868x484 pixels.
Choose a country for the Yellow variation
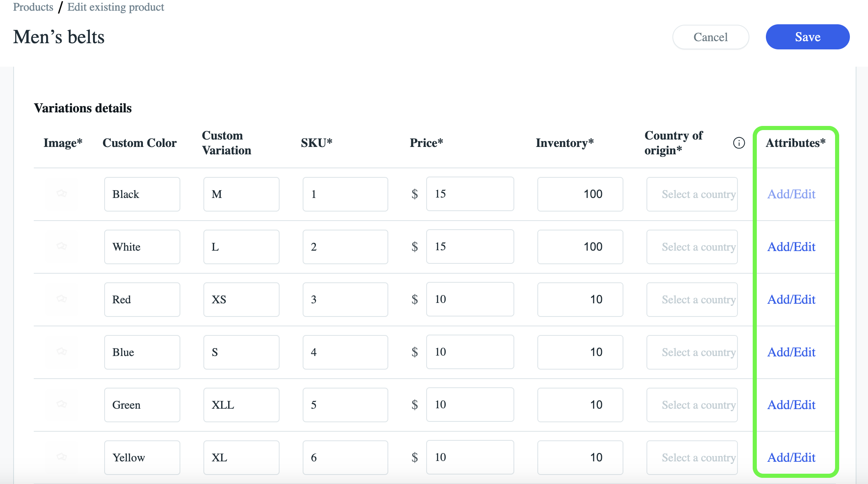pyautogui.click(x=692, y=457)
